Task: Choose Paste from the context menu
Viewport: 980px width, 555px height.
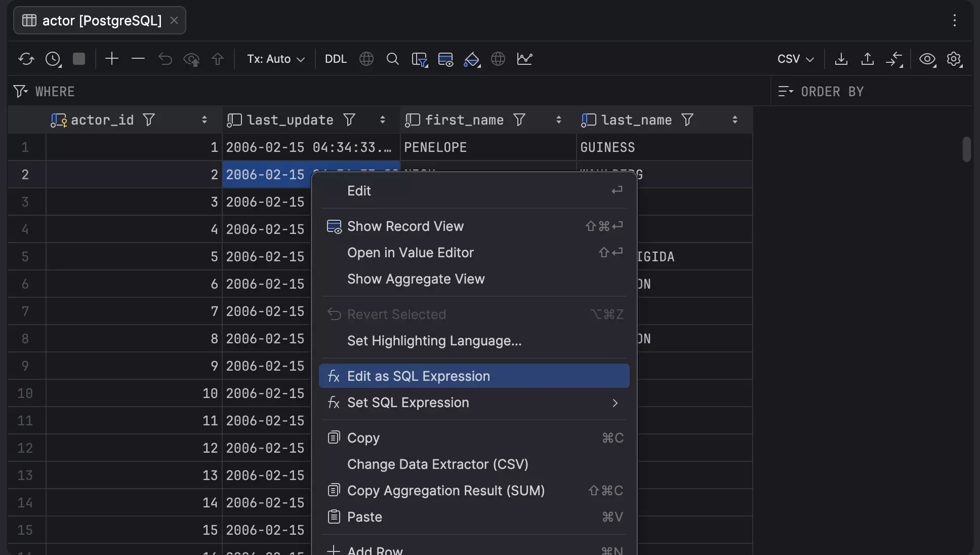Action: 474,517
